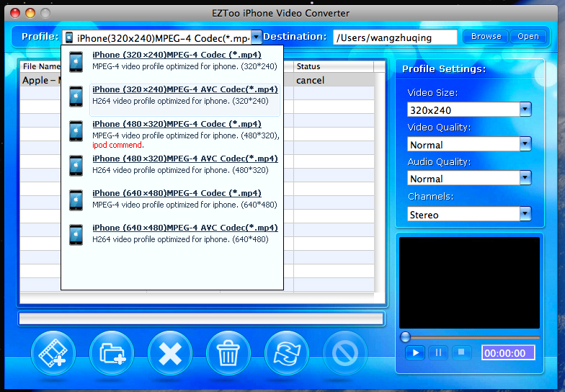Click the X remove-item round button
This screenshot has width=565, height=392.
point(170,353)
